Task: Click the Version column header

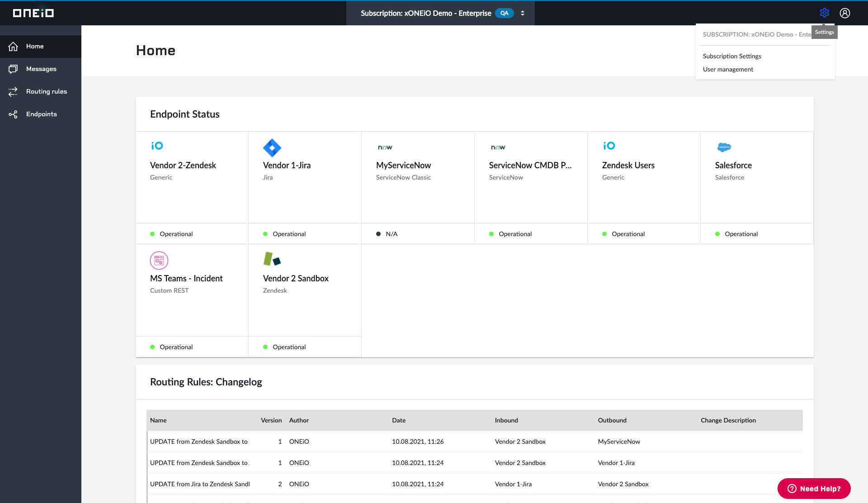Action: coord(271,420)
